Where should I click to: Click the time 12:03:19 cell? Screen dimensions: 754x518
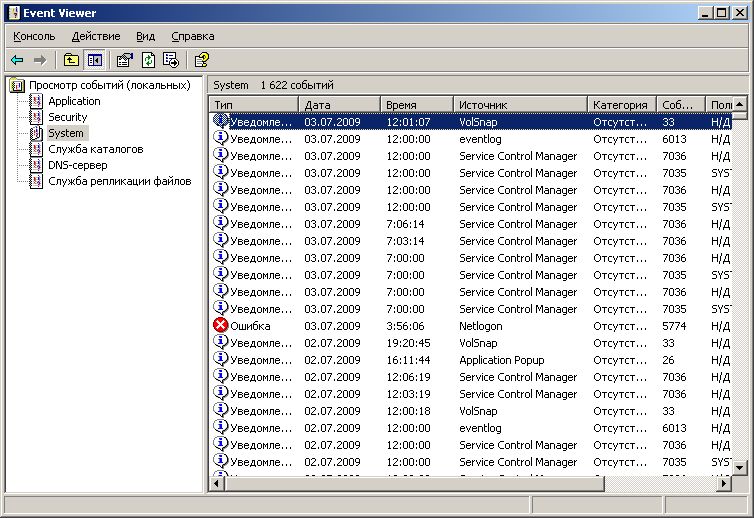408,394
